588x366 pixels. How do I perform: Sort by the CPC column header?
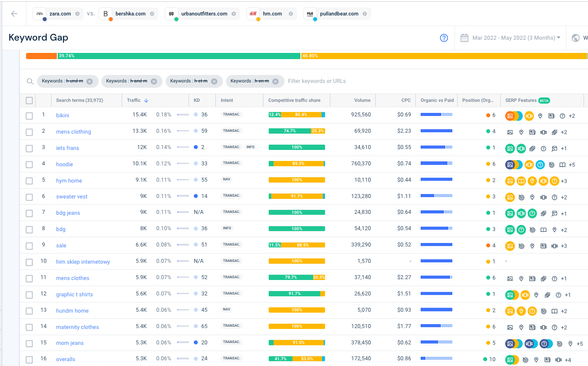(406, 101)
